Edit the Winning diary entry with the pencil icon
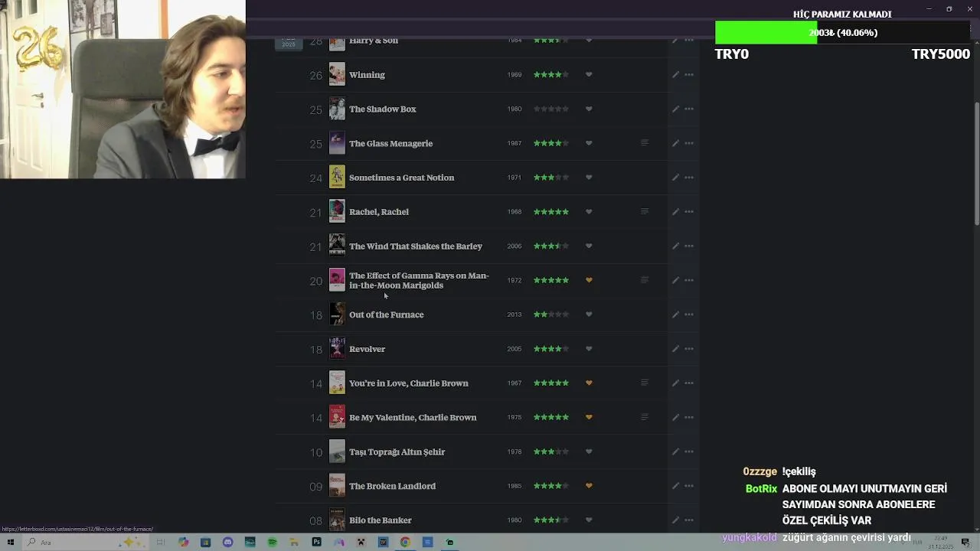Viewport: 980px width, 551px height. [675, 75]
